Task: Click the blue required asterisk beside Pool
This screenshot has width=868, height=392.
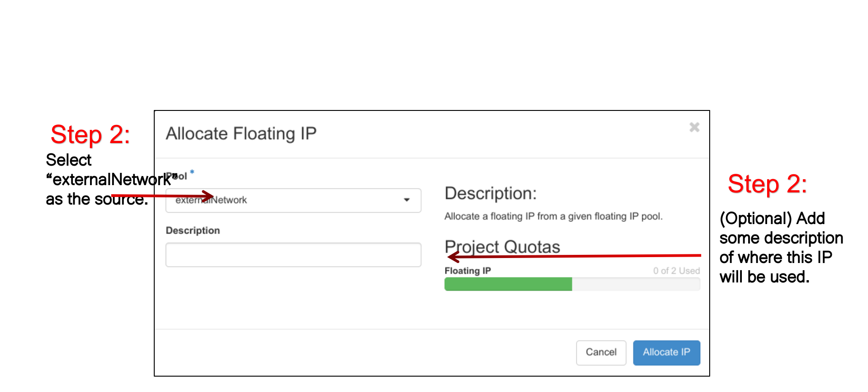Action: click(192, 172)
